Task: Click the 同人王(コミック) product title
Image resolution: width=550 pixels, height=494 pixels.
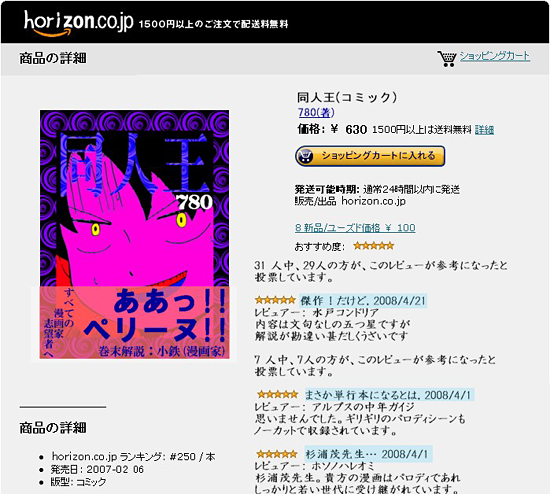Action: click(347, 97)
